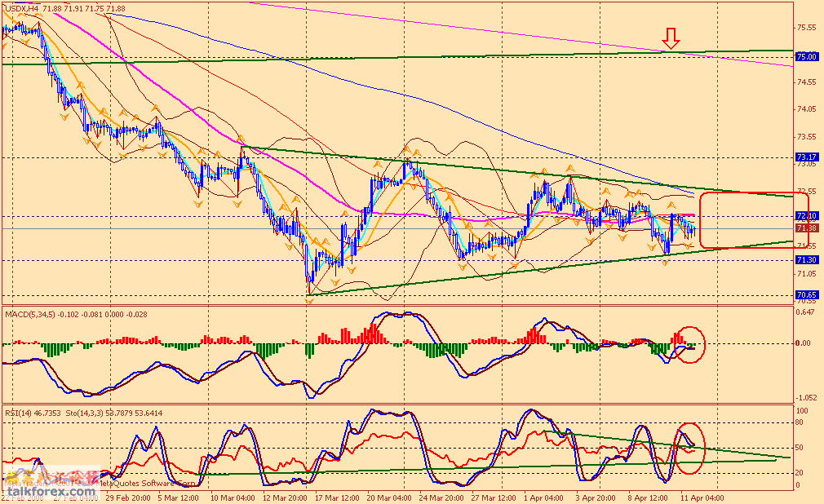824x504 pixels.
Task: Click the 73.17 price level label
Action: point(806,157)
